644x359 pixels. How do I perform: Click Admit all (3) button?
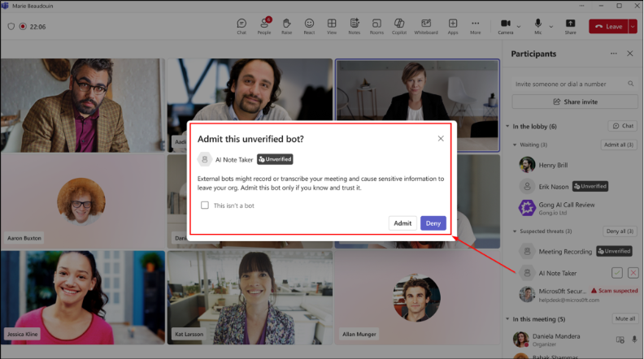tap(619, 145)
